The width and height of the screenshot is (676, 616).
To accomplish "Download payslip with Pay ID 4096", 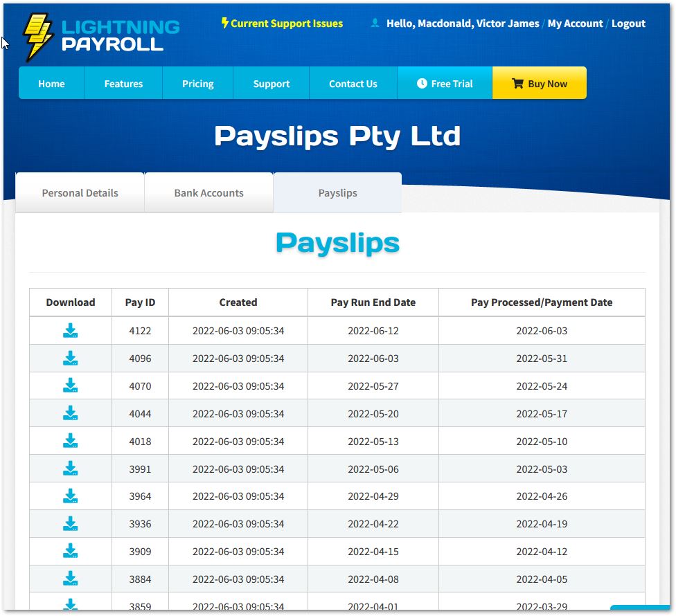I will tap(70, 359).
